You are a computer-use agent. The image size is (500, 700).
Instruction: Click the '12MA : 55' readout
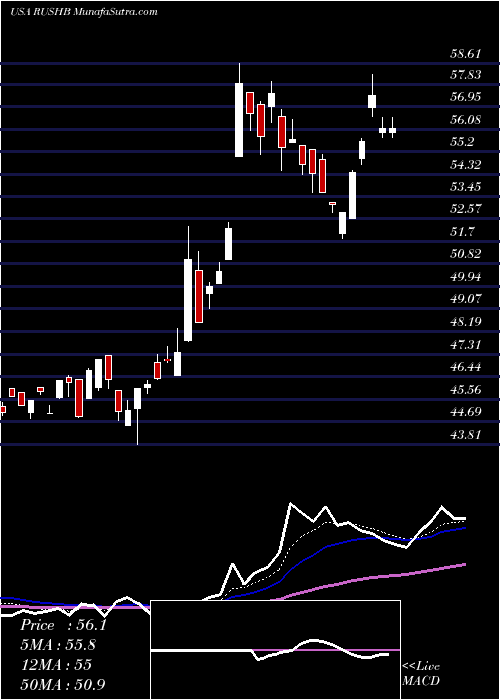point(56,664)
